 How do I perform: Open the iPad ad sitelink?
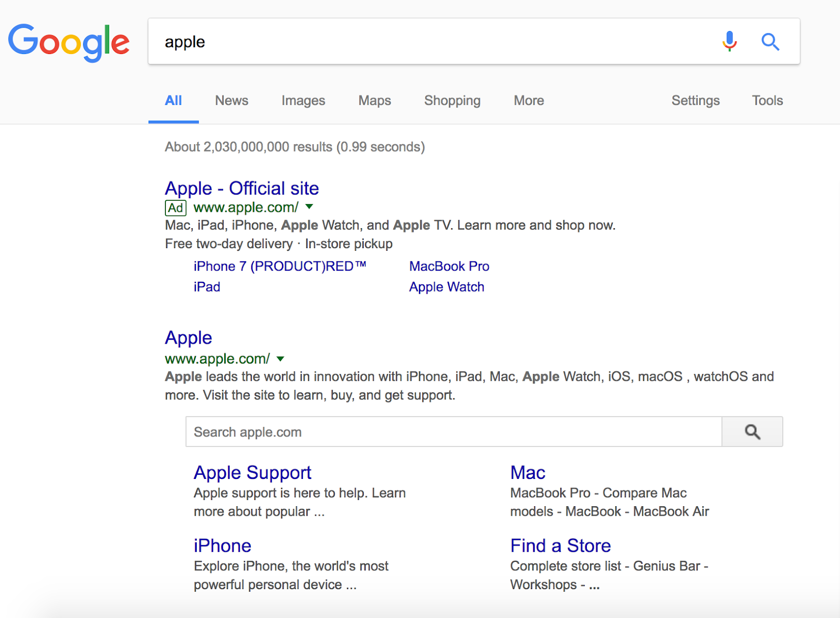(x=207, y=287)
